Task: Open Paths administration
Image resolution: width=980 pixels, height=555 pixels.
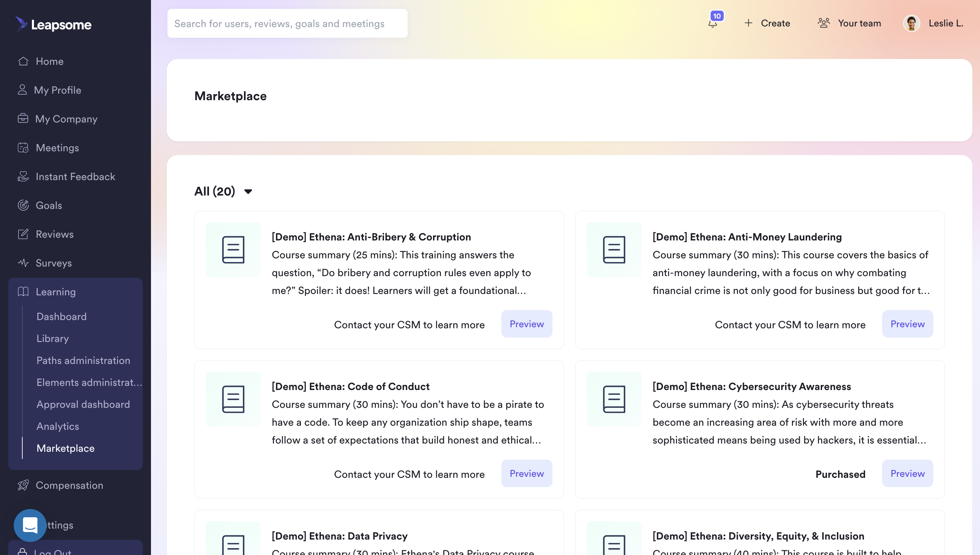Action: point(83,360)
